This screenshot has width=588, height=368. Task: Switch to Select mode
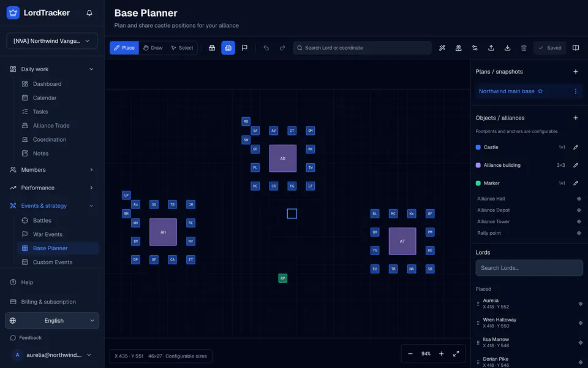pyautogui.click(x=182, y=48)
